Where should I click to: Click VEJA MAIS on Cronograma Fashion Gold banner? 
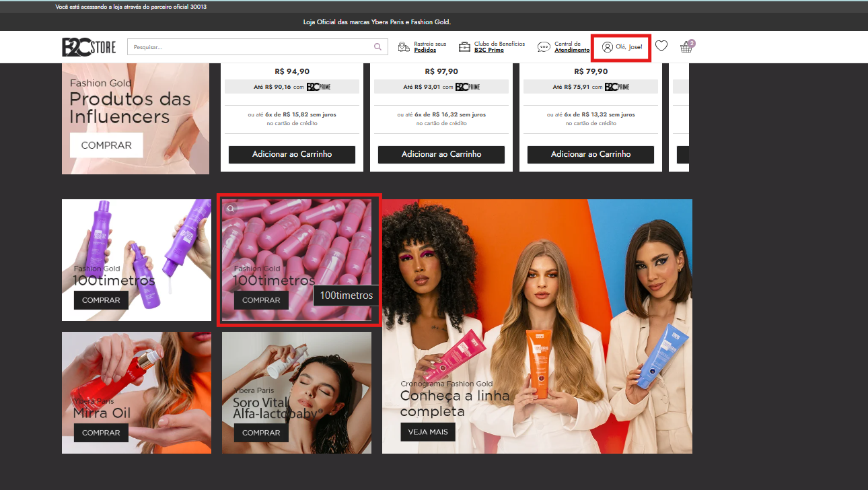(x=428, y=432)
